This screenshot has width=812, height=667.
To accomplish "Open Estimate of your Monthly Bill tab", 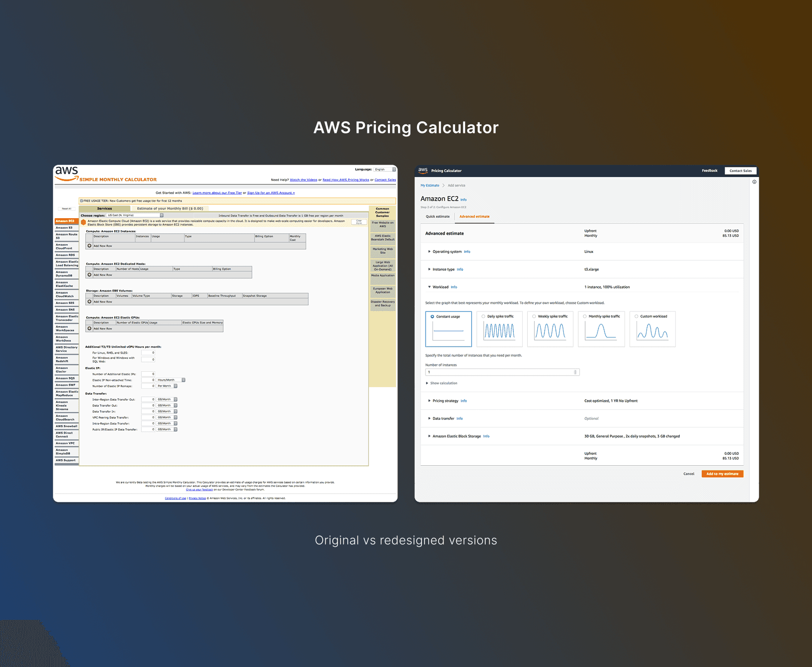I will coord(170,209).
